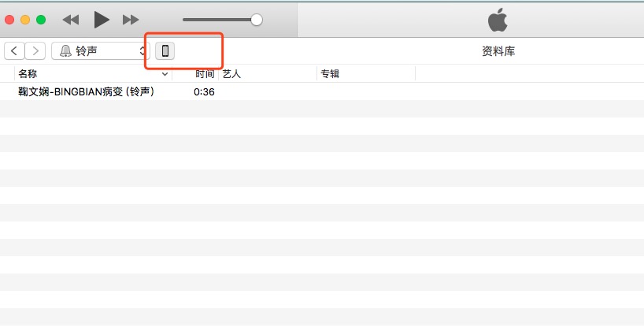Click the green full-screen window button
The height and width of the screenshot is (335, 644).
41,20
